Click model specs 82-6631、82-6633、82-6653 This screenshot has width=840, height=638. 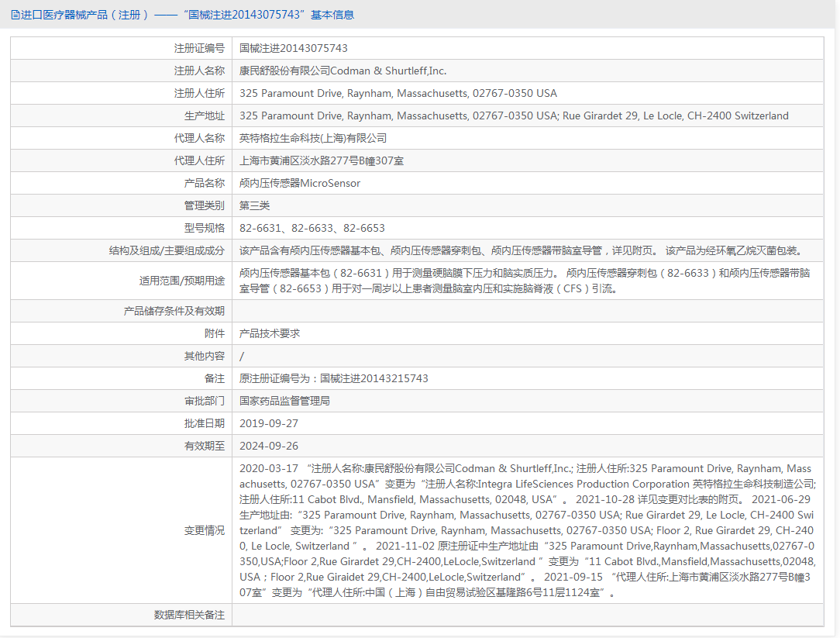click(x=312, y=229)
